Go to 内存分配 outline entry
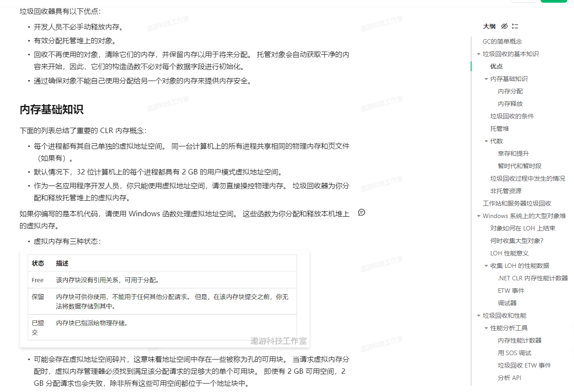This screenshot has width=574, height=392. click(510, 91)
